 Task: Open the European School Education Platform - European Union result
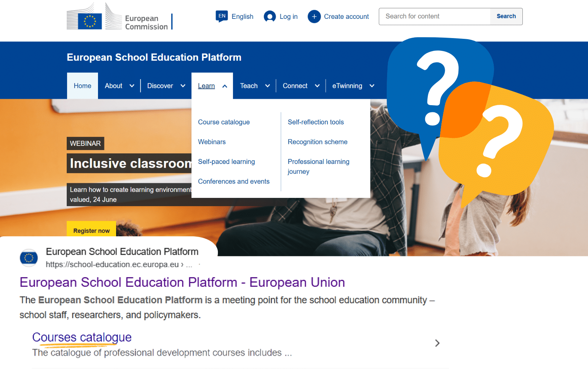click(182, 282)
